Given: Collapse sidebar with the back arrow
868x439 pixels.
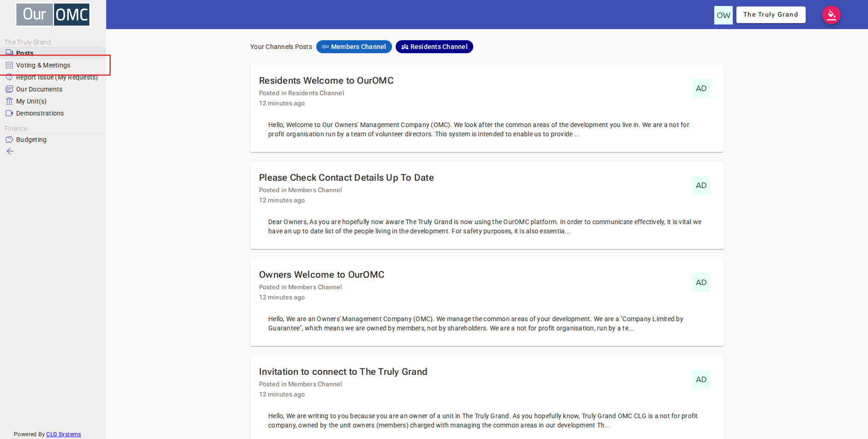Looking at the screenshot, I should point(10,151).
